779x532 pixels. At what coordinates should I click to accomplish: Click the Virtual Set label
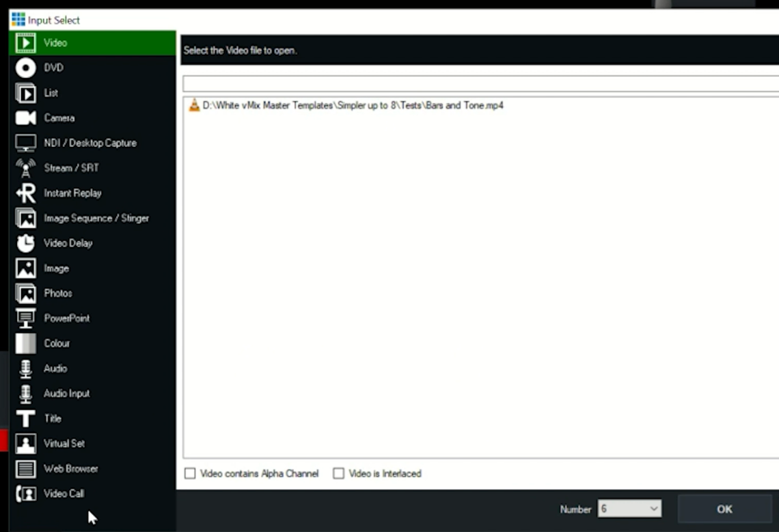point(64,443)
